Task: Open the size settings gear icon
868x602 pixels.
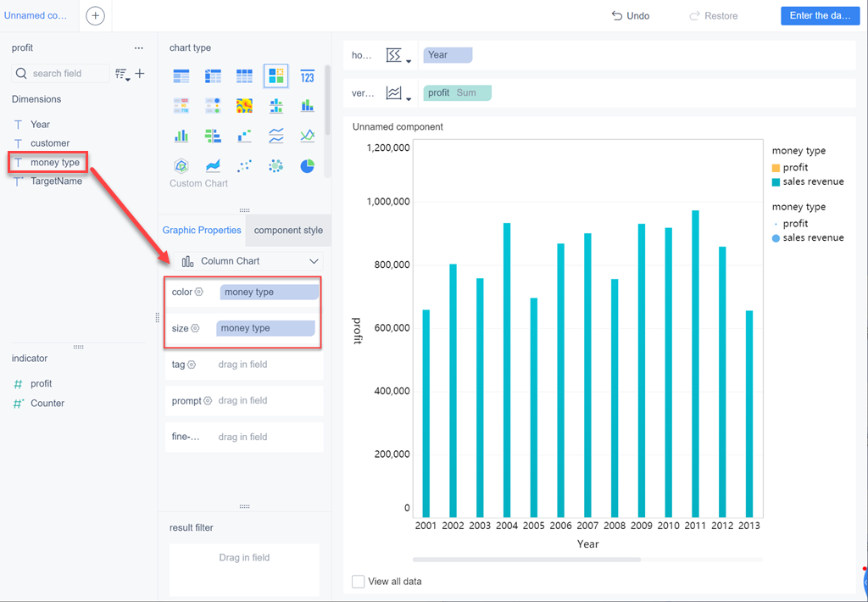Action: click(x=195, y=328)
